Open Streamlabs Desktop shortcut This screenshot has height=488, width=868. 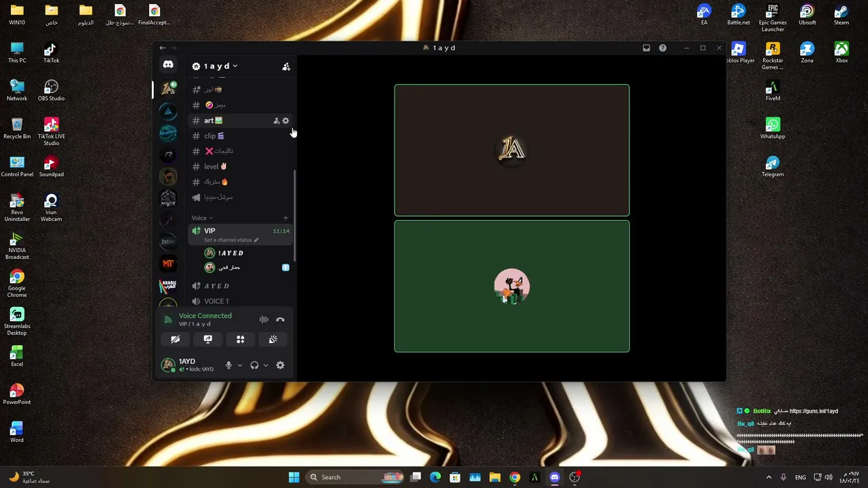[x=17, y=322]
